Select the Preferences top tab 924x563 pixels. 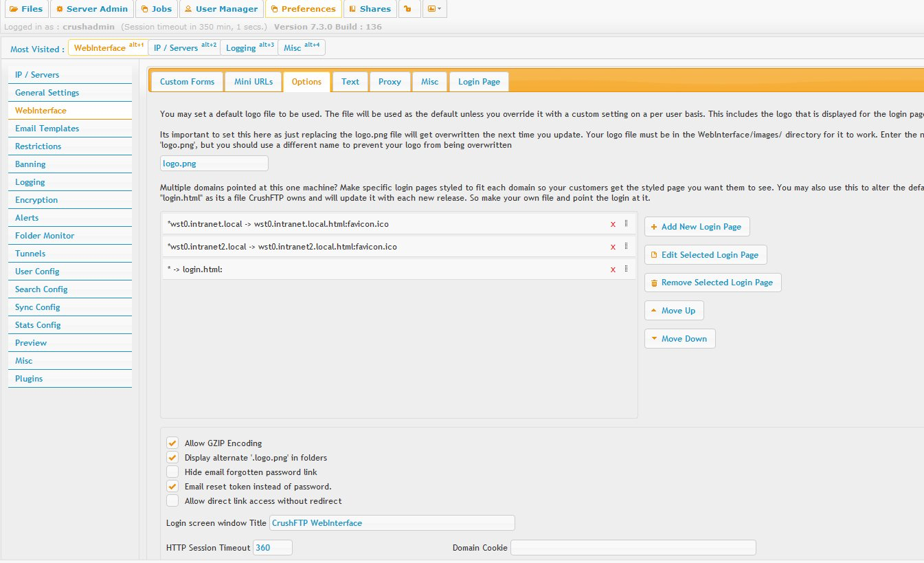point(303,9)
